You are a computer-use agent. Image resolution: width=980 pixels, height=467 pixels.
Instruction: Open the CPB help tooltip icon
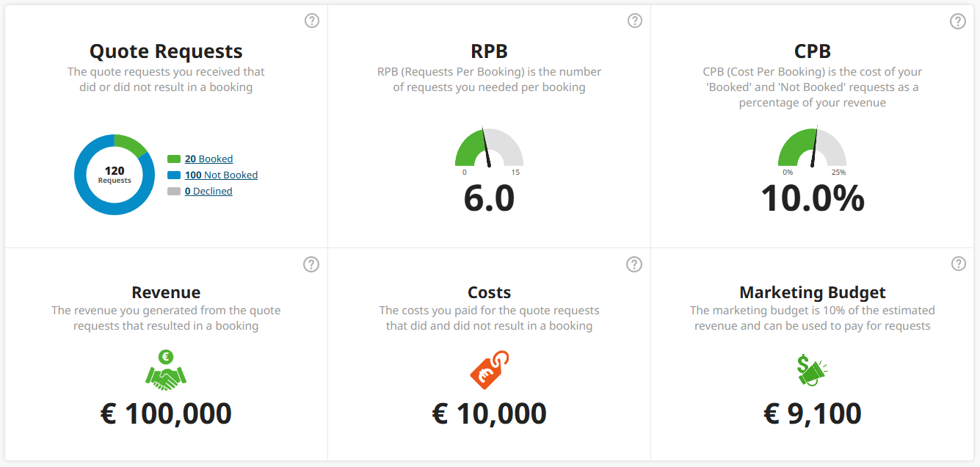click(x=957, y=21)
